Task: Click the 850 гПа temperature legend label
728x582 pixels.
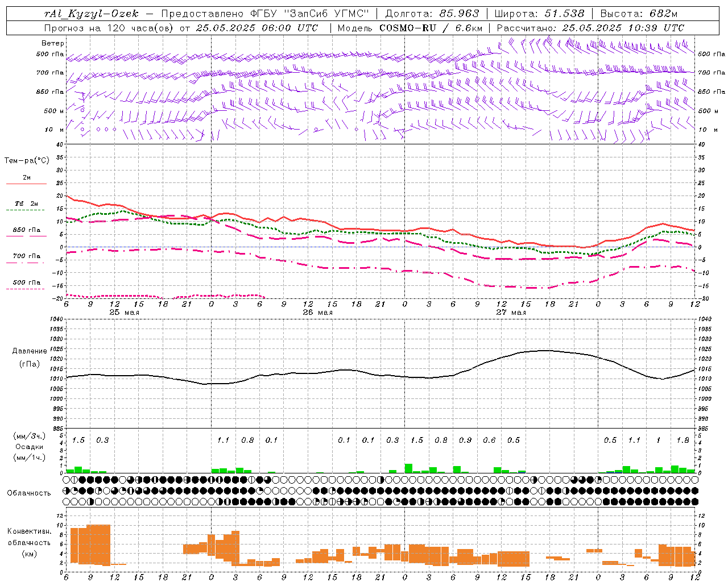Action: point(26,230)
